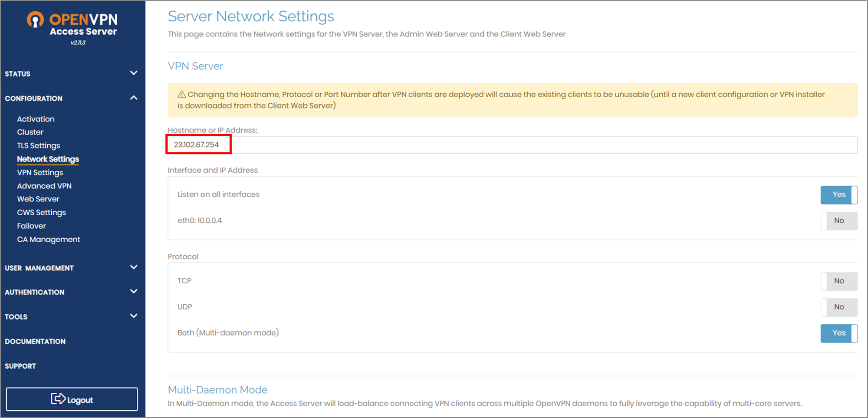Click the Logout arrow icon
868x418 pixels.
pyautogui.click(x=58, y=399)
